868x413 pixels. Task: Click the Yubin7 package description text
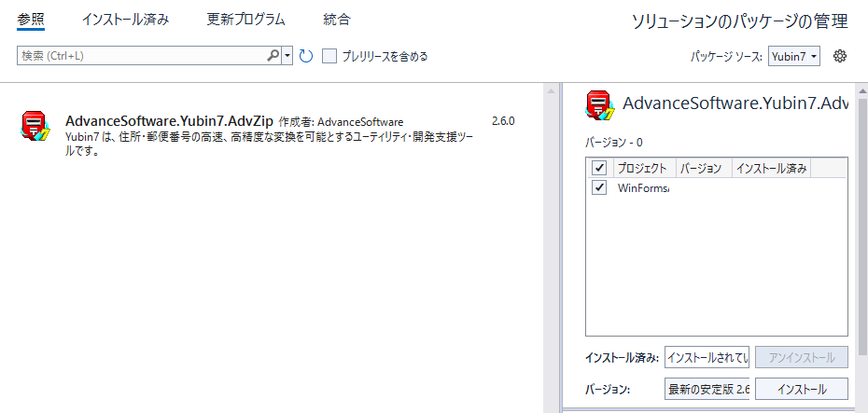(x=269, y=144)
